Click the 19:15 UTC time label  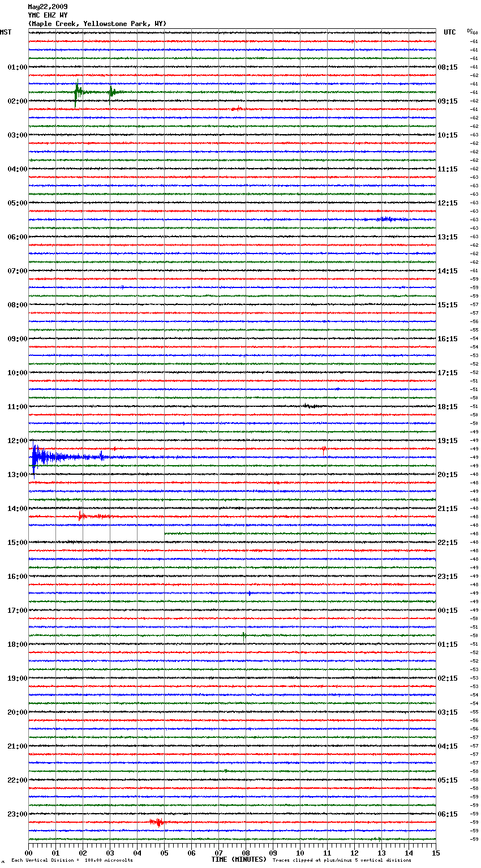(448, 441)
